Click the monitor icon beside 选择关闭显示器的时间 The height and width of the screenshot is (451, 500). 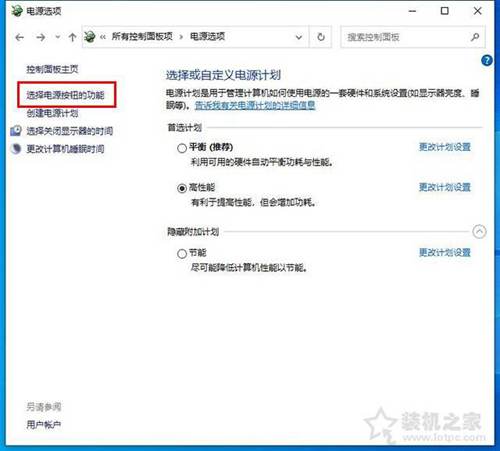16,131
